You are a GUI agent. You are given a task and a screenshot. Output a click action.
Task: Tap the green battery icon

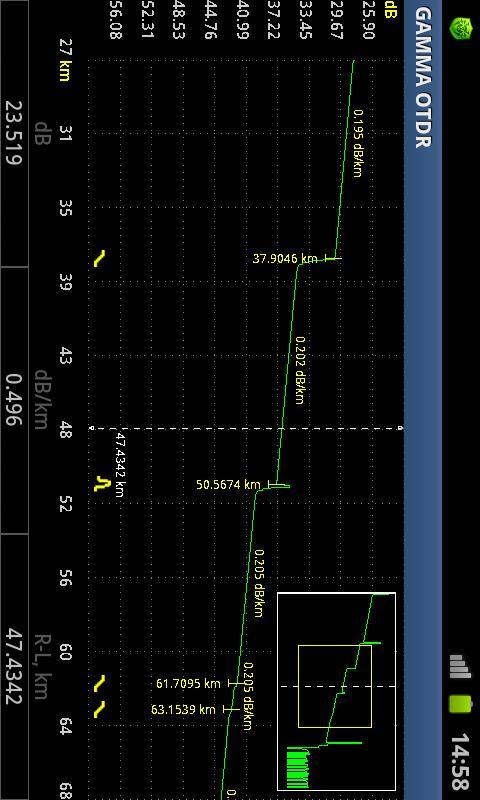461,704
